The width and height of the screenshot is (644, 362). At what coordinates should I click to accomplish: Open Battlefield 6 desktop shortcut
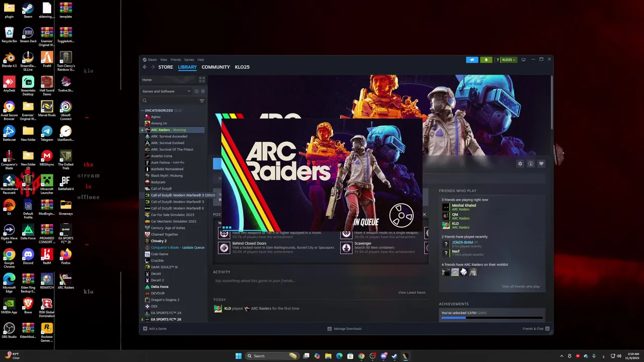tap(65, 183)
